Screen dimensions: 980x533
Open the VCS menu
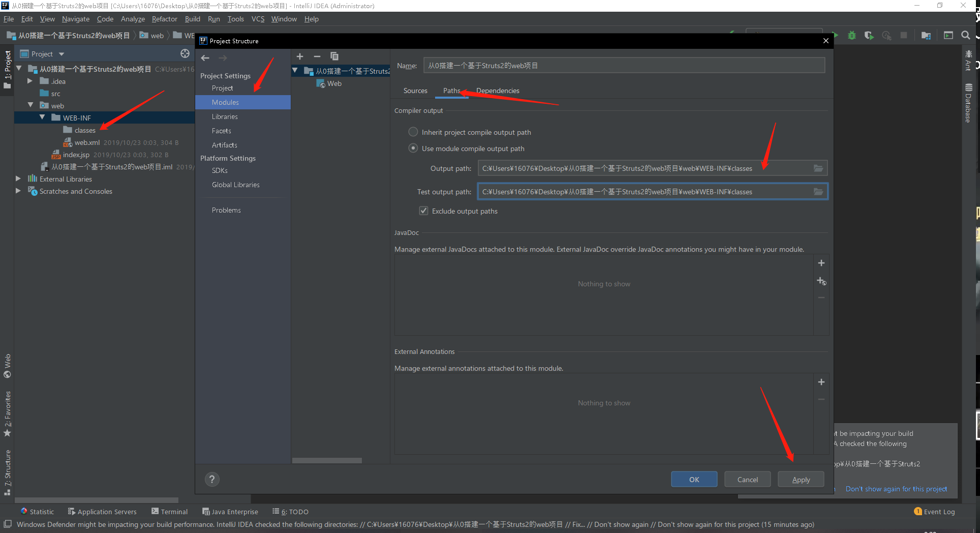[x=258, y=19]
